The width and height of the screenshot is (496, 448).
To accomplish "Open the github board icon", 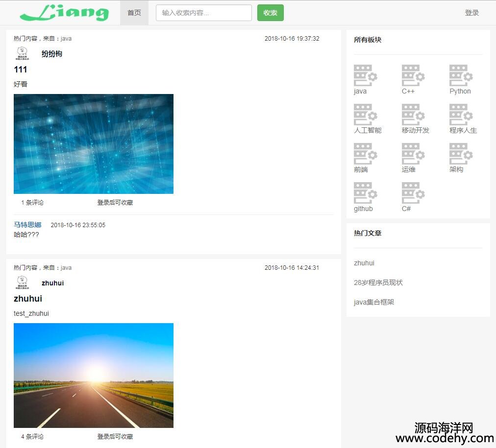I will [365, 193].
